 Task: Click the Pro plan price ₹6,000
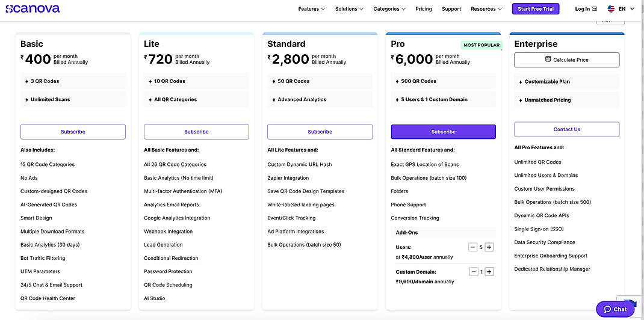(412, 59)
